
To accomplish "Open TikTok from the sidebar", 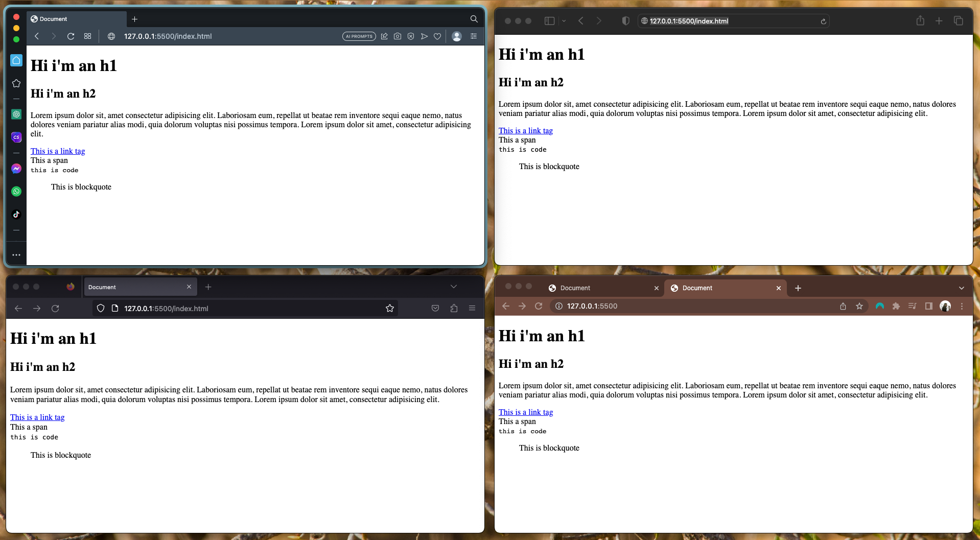I will pyautogui.click(x=16, y=215).
